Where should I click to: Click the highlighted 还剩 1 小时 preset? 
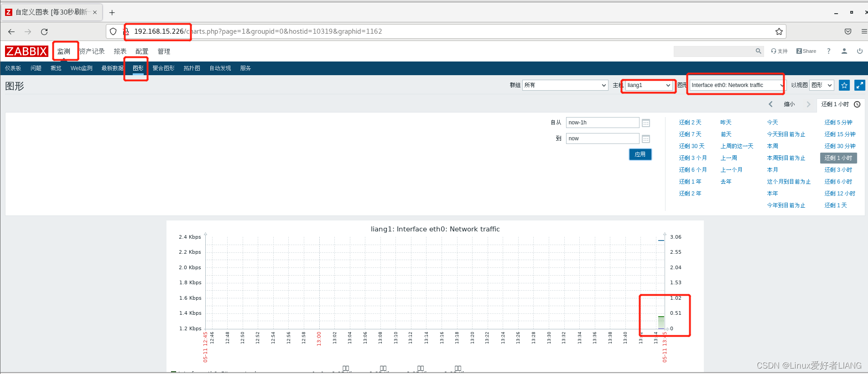point(838,158)
